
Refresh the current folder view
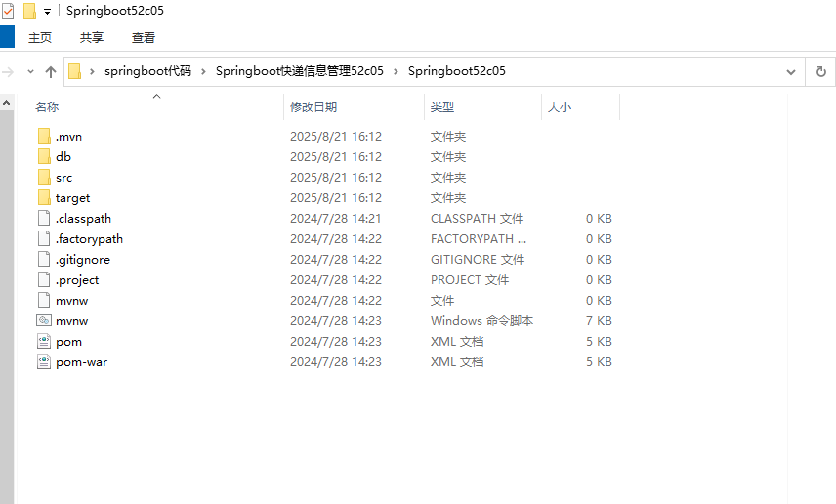pos(821,71)
